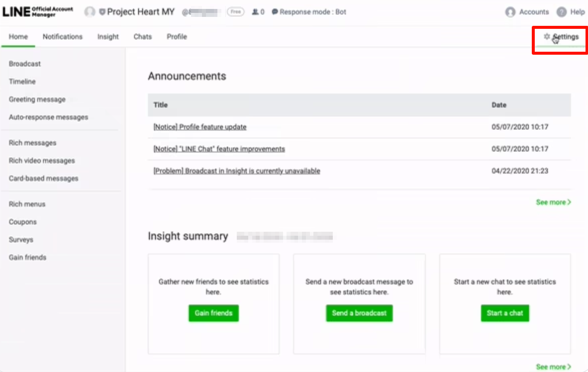Click the LINE Official Account Manager logo
Image resolution: width=588 pixels, height=372 pixels.
click(x=38, y=12)
